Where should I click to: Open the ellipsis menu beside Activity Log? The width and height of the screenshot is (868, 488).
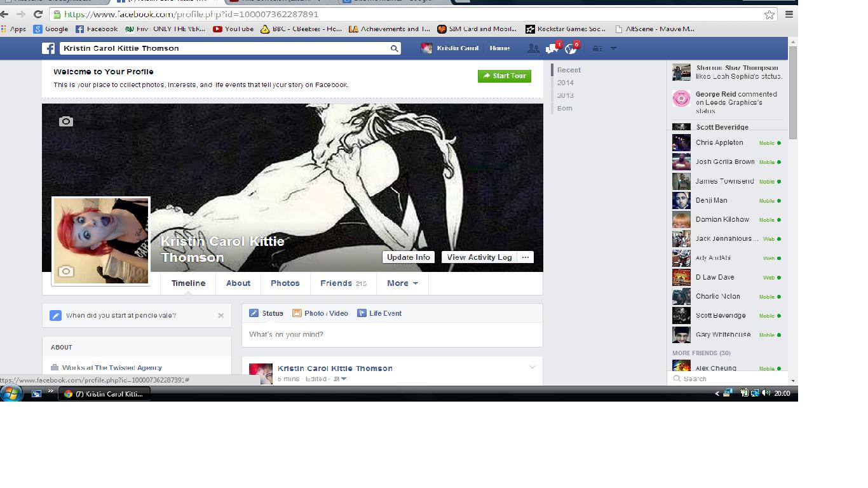pyautogui.click(x=525, y=257)
